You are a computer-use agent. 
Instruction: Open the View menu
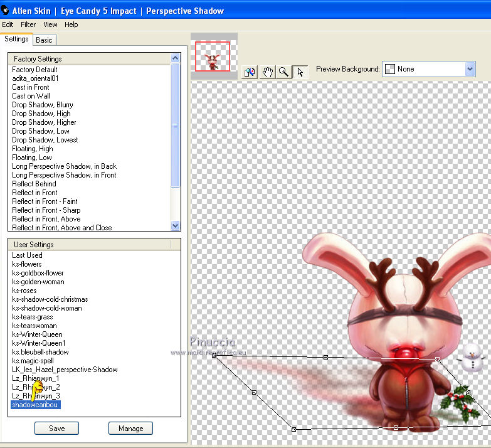50,24
